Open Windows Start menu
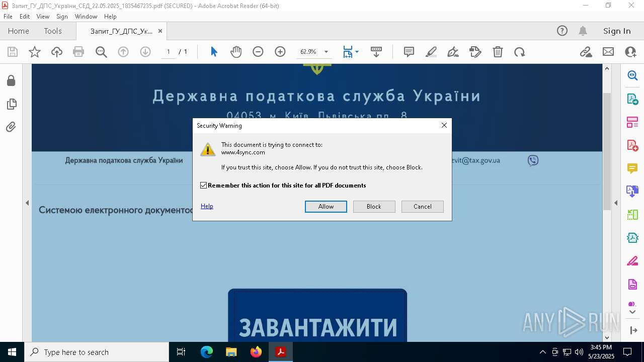The height and width of the screenshot is (362, 644). pyautogui.click(x=12, y=352)
